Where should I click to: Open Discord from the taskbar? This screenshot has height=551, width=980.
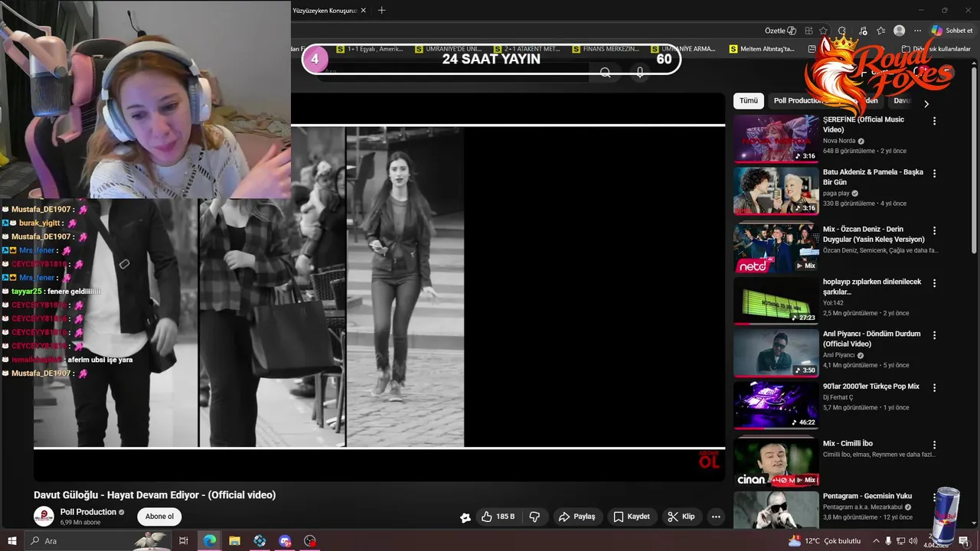285,541
